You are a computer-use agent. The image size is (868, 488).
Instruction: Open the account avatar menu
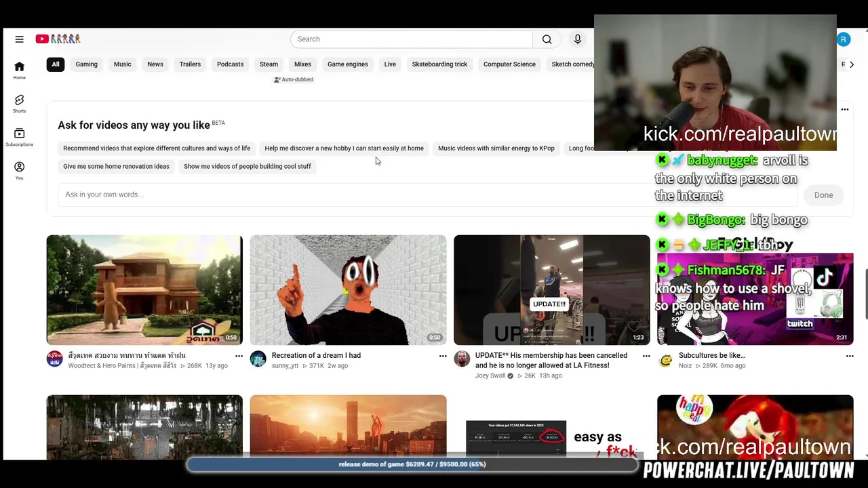point(843,39)
